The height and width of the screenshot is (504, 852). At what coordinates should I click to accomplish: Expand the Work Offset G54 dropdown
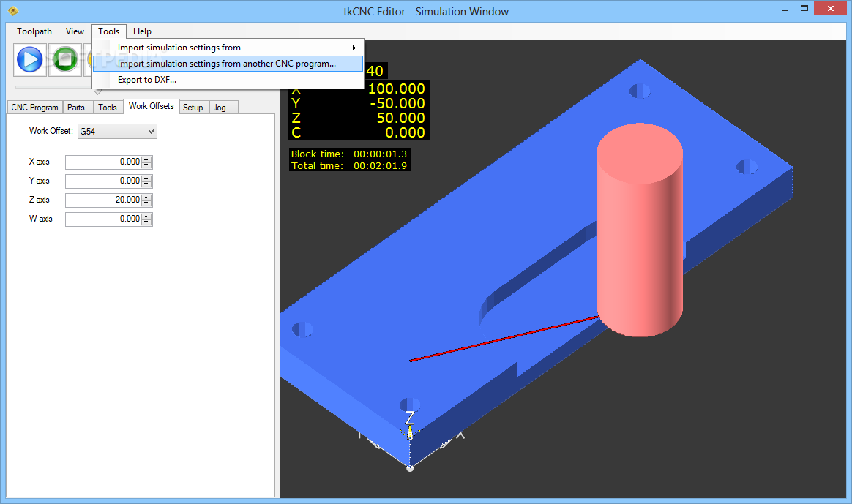117,132
